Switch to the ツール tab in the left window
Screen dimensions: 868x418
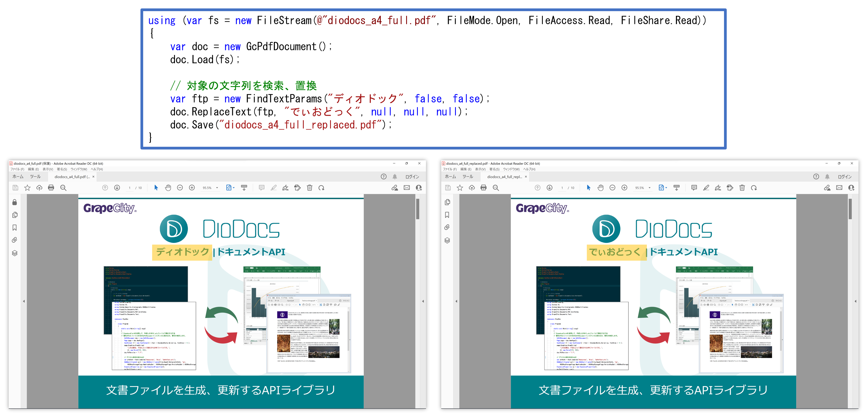[x=35, y=177]
